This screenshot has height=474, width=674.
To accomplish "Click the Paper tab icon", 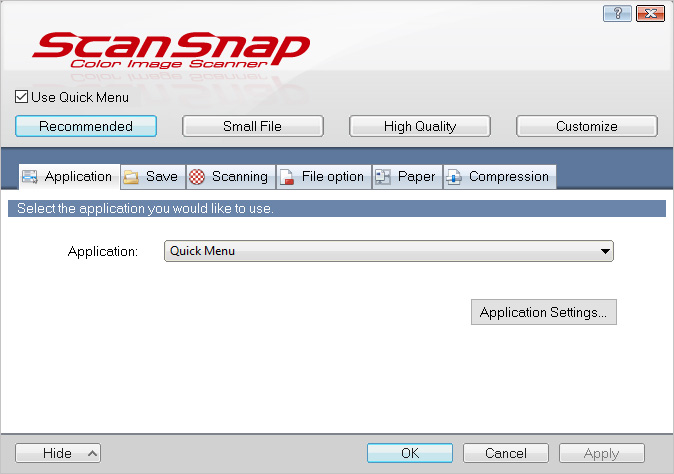I will click(x=383, y=177).
